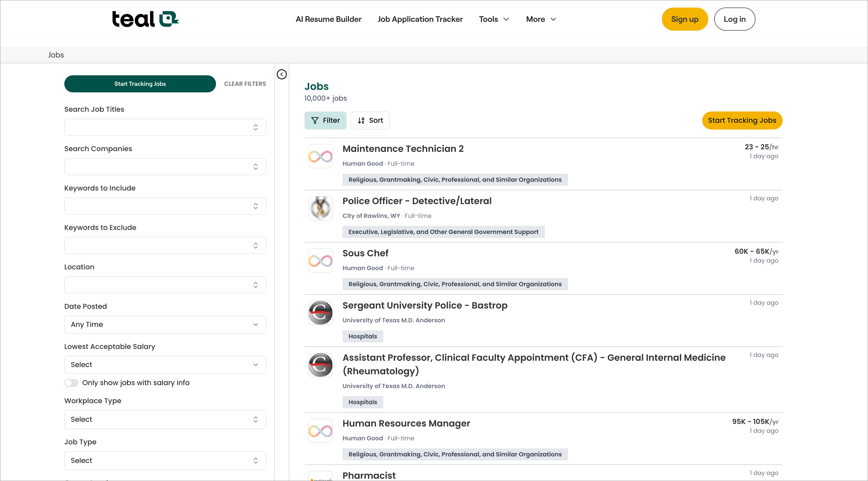Screen dimensions: 868x481
Task: Click the Human Good logo for Human Resources Manager
Action: (x=320, y=431)
